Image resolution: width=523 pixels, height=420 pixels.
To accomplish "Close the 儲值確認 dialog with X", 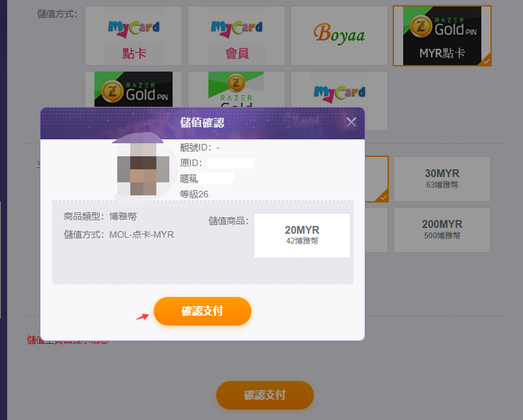I will (x=351, y=122).
